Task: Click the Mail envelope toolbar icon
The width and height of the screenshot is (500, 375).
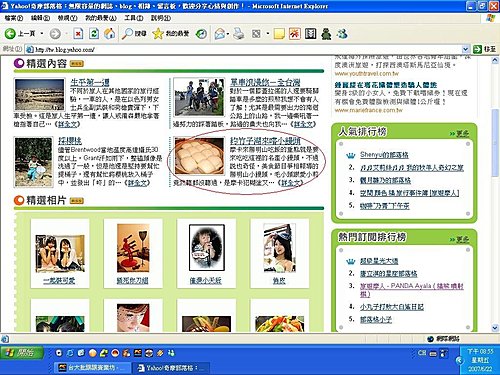Action: pyautogui.click(x=219, y=34)
